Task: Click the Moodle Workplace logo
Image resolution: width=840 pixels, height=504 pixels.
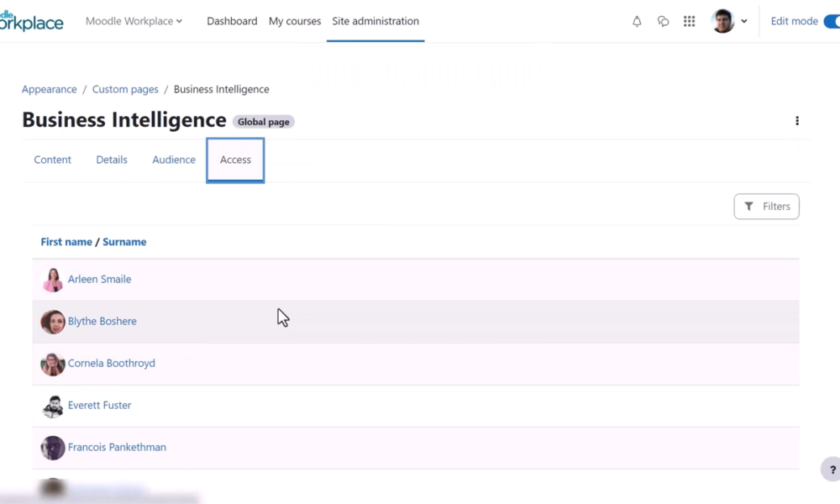Action: pos(31,21)
